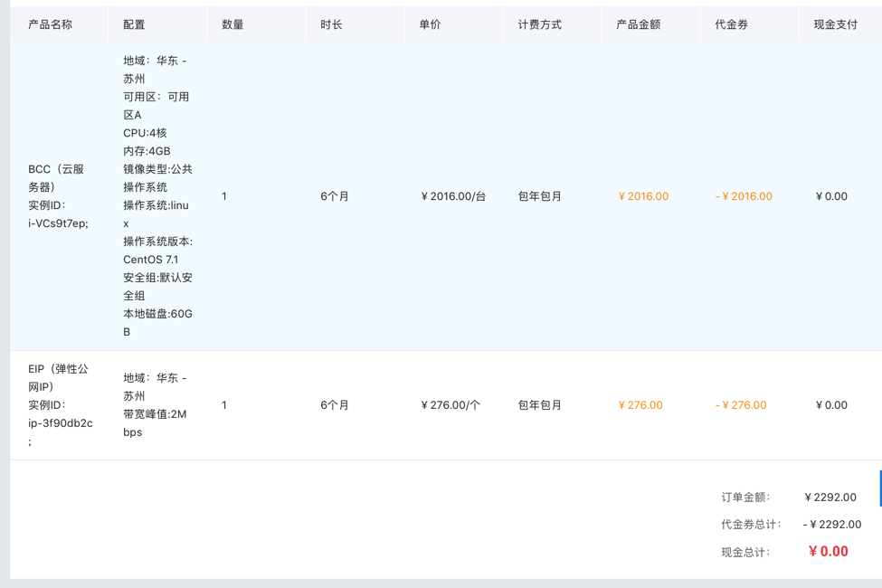This screenshot has width=882, height=588.
Task: Click the 代金券总计 value -¥2292.00
Action: click(832, 525)
